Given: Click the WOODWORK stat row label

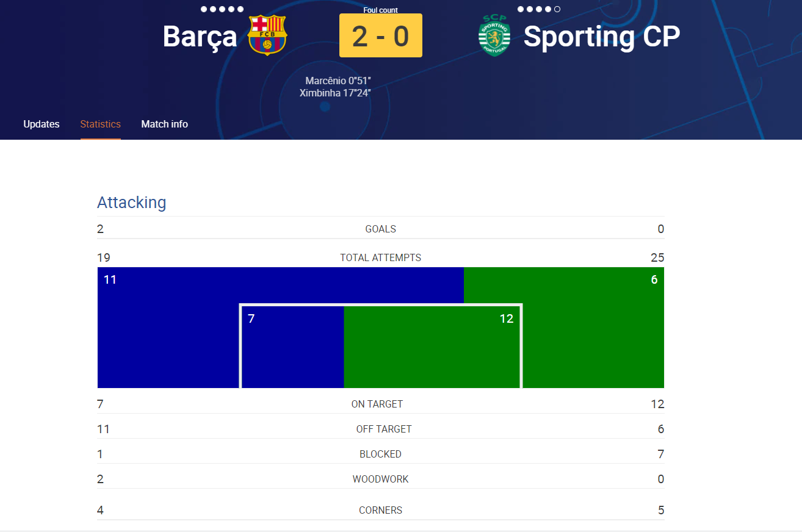Looking at the screenshot, I should tap(381, 479).
